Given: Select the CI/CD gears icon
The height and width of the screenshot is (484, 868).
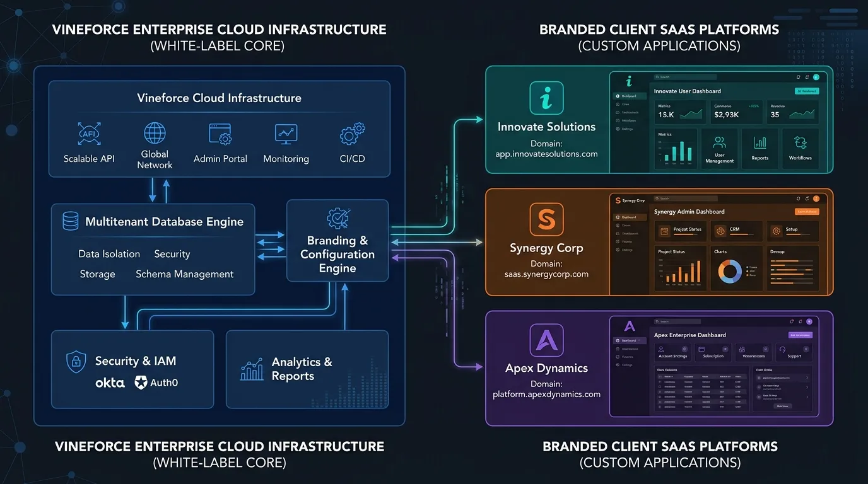Looking at the screenshot, I should coord(352,134).
